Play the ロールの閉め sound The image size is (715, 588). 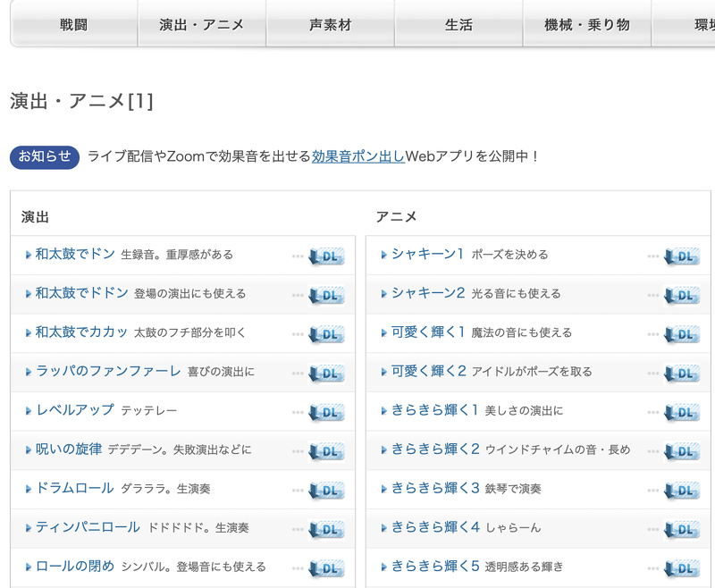(x=75, y=567)
